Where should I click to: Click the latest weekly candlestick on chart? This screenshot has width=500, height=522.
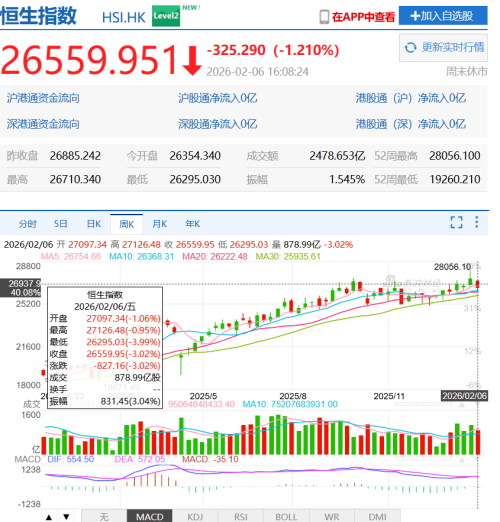point(478,284)
